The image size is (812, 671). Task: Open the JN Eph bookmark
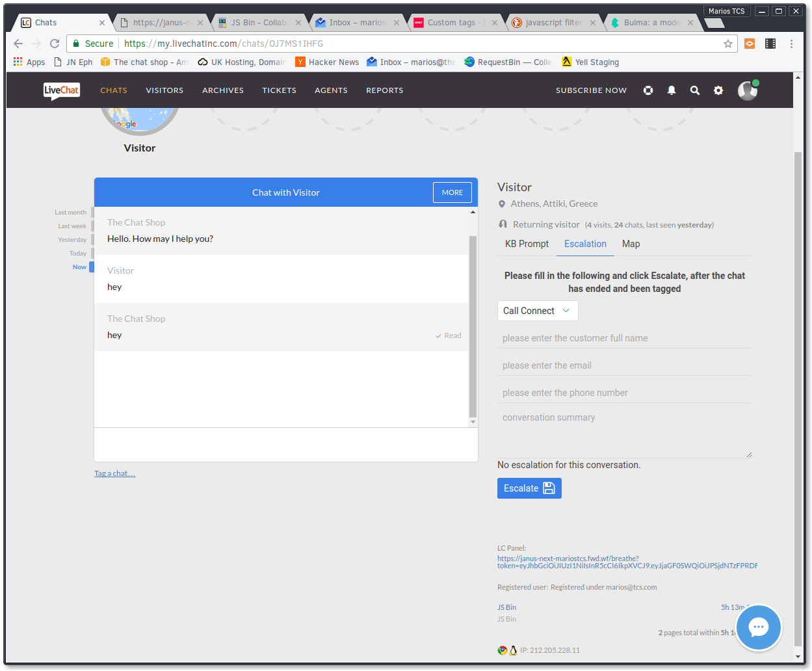pyautogui.click(x=73, y=62)
